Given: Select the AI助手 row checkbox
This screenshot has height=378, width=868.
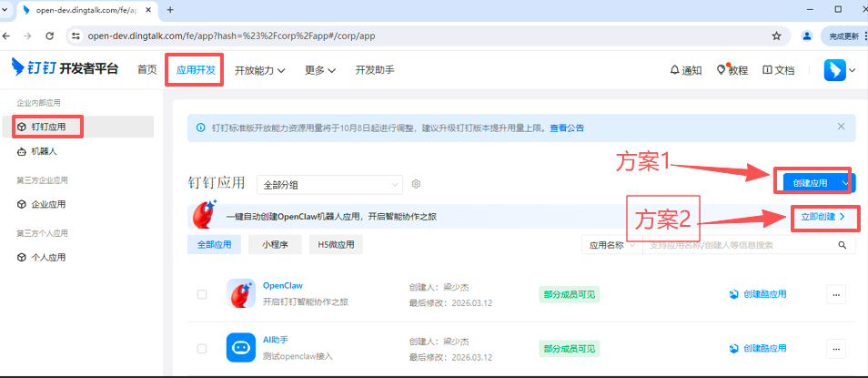Looking at the screenshot, I should click(x=202, y=349).
